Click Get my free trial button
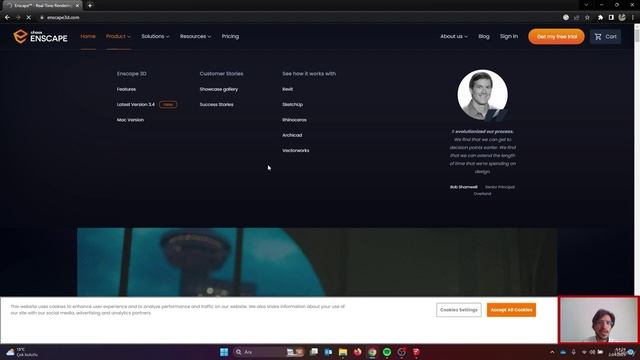Image resolution: width=640 pixels, height=360 pixels. tap(556, 36)
